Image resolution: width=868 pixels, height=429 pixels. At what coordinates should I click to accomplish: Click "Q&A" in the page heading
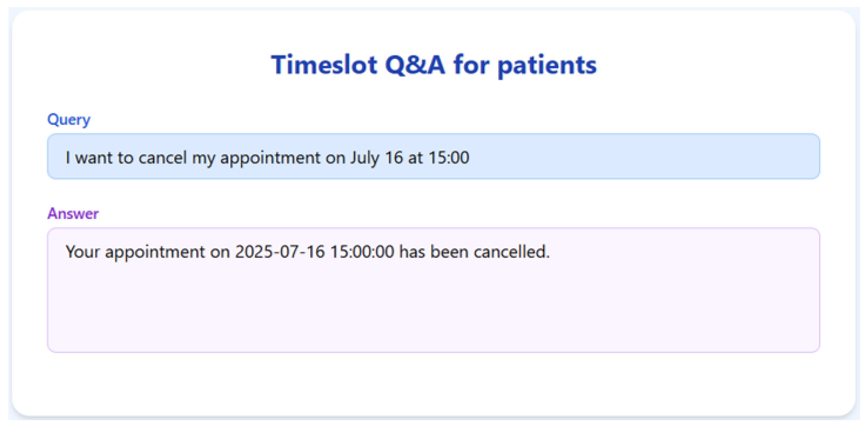tap(415, 65)
